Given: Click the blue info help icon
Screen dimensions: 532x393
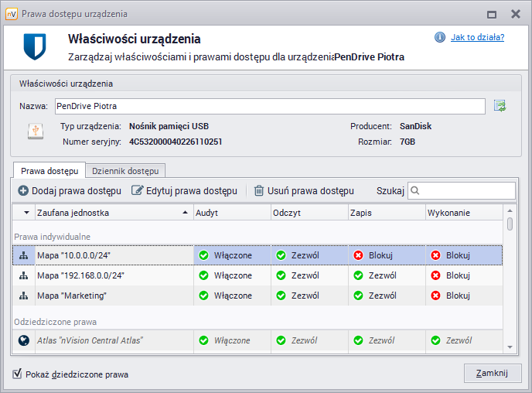Looking at the screenshot, I should coord(439,37).
